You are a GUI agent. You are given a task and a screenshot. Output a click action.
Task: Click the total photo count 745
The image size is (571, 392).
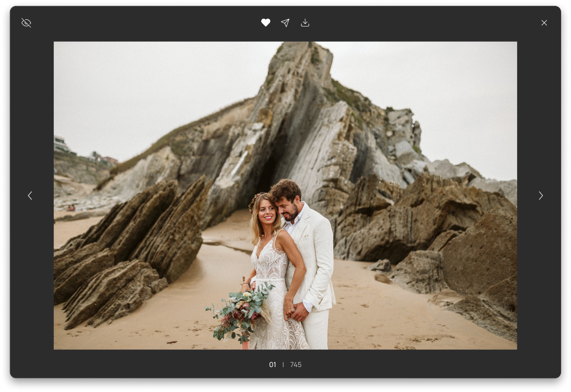296,365
